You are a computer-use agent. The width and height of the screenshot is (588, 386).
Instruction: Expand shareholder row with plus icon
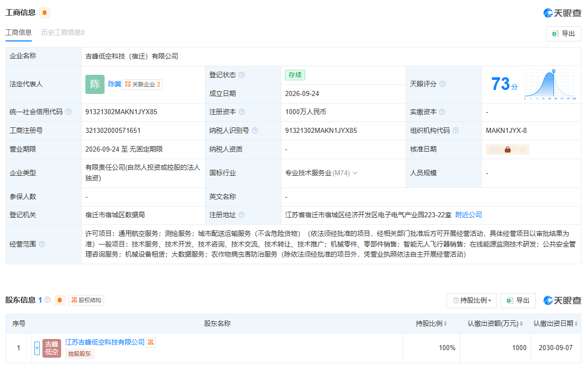[37, 348]
